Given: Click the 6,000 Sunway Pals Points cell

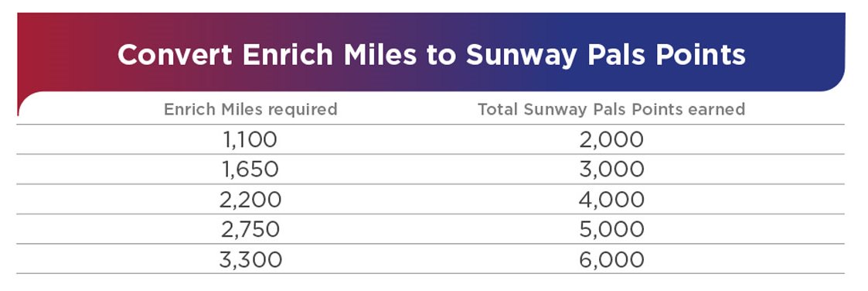Looking at the screenshot, I should 611,259.
